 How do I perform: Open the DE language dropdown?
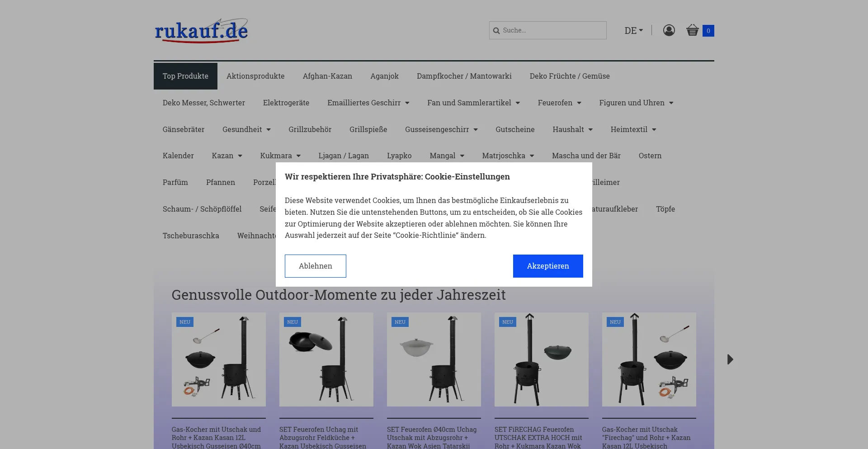click(x=633, y=31)
